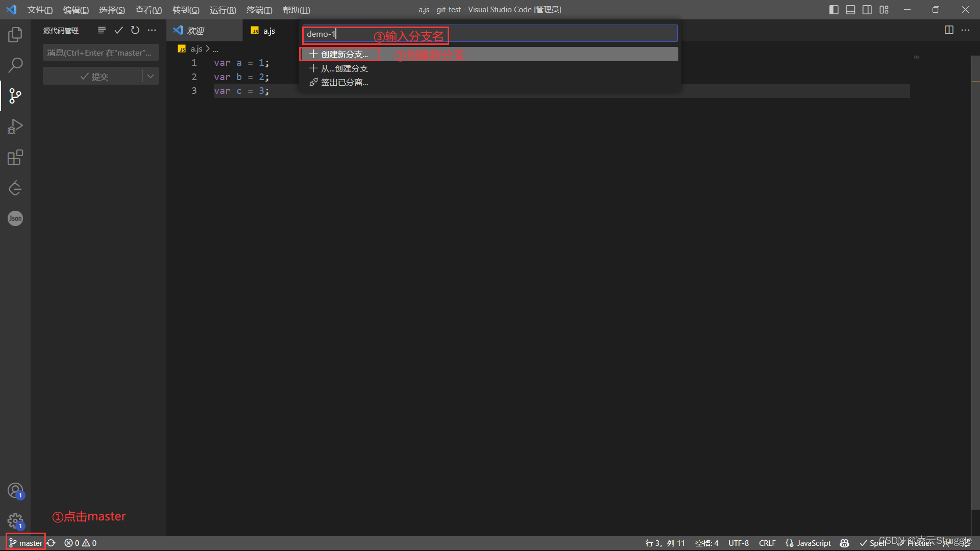Click the CRLF end of line indicator
This screenshot has width=980, height=551.
(x=767, y=543)
